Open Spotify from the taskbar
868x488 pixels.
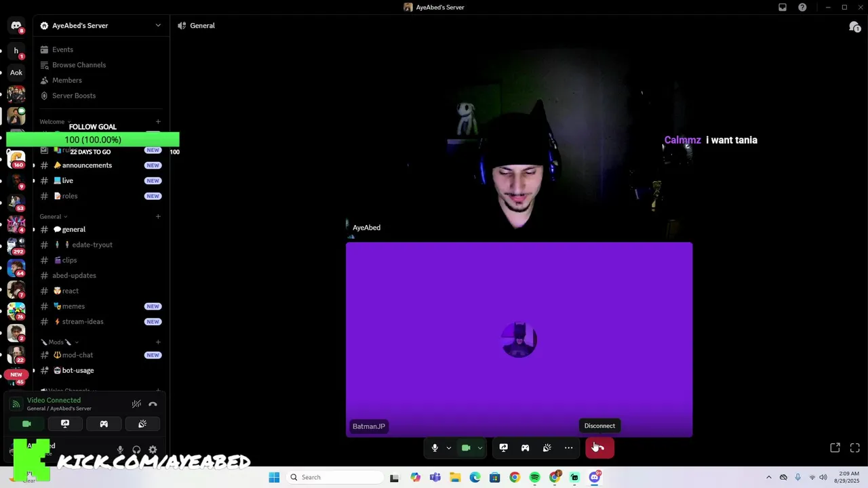coord(534,477)
